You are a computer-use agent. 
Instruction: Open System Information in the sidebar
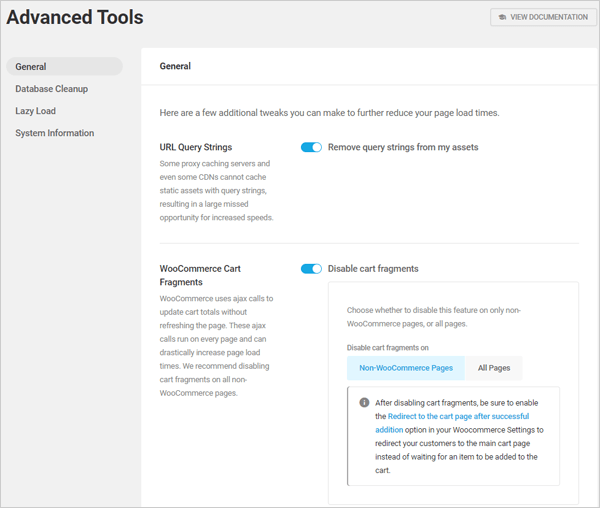pos(55,133)
